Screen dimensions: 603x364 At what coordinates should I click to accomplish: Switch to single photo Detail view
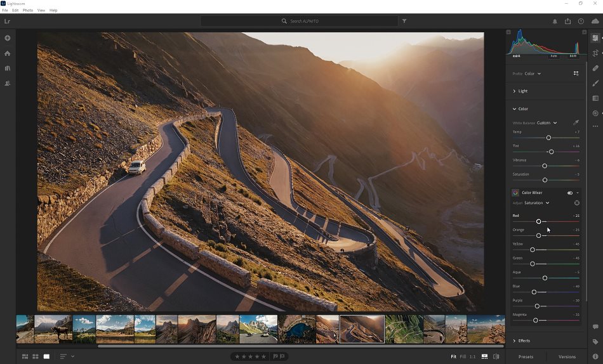tap(46, 356)
